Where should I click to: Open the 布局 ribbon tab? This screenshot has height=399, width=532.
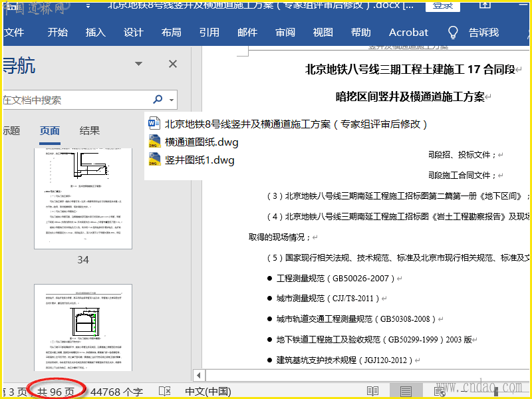click(x=172, y=33)
